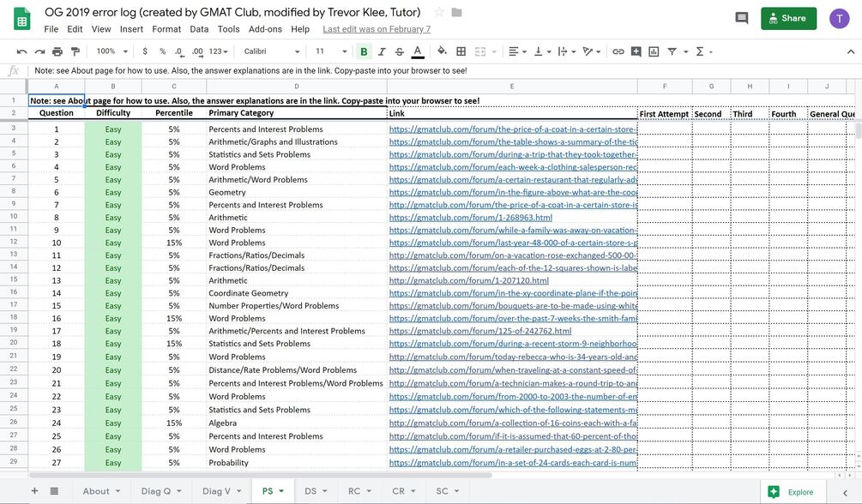Screen dimensions: 862x504
Task: Switch to the Diag Q sheet tab
Action: coord(161,491)
